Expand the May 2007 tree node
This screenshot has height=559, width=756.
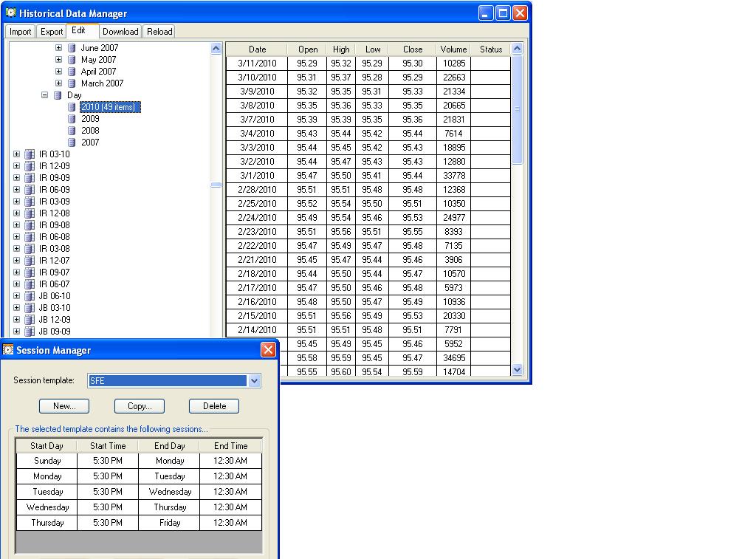pyautogui.click(x=58, y=60)
